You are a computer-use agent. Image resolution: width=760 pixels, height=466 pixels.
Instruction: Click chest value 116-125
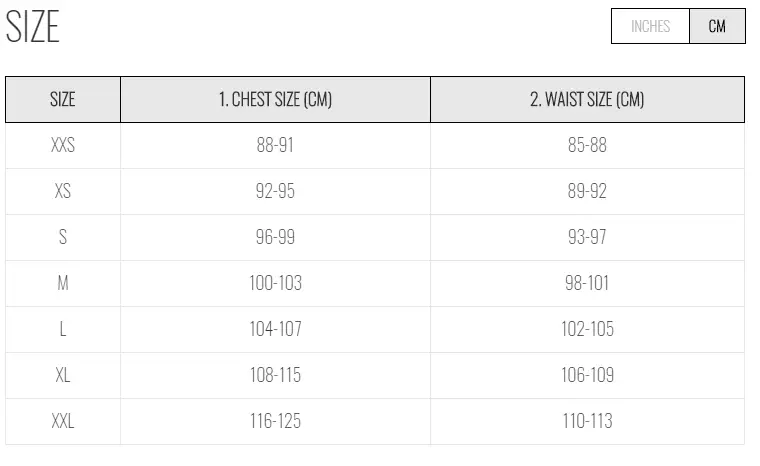point(275,421)
